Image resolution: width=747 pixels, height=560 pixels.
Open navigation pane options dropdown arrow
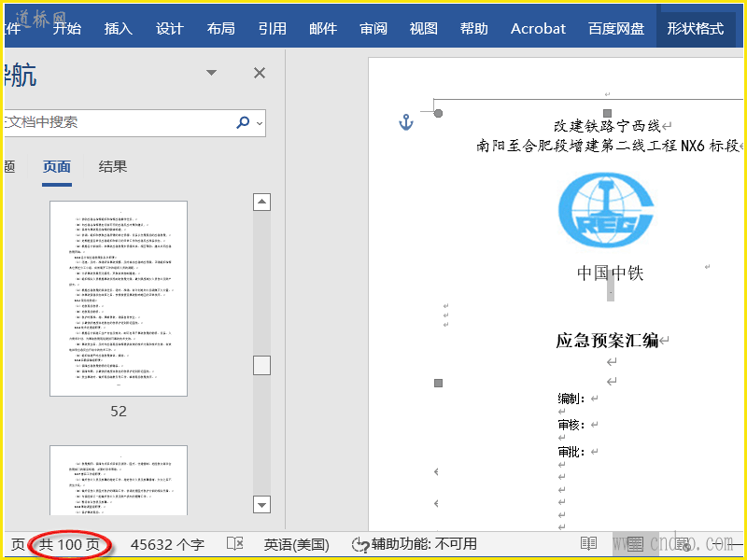pyautogui.click(x=211, y=73)
